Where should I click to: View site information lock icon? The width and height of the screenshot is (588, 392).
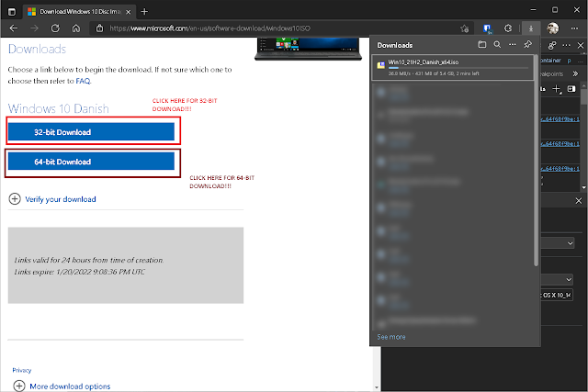pos(99,28)
